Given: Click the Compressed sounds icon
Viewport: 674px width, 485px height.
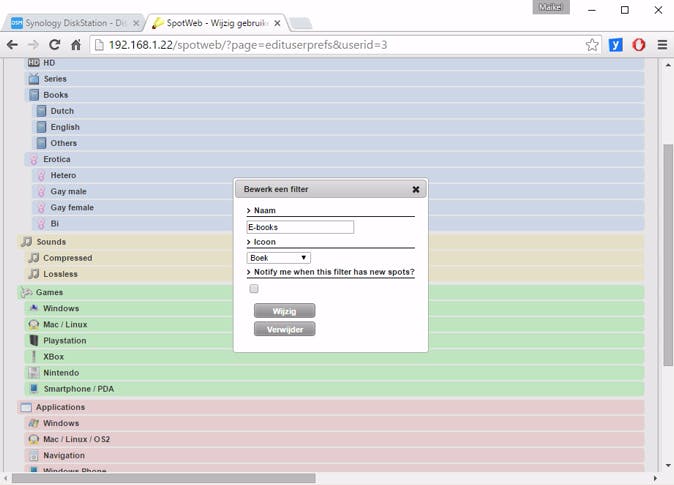Looking at the screenshot, I should [x=34, y=258].
